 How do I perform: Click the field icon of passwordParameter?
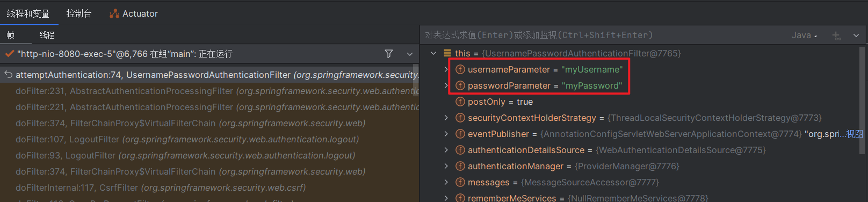coord(460,85)
